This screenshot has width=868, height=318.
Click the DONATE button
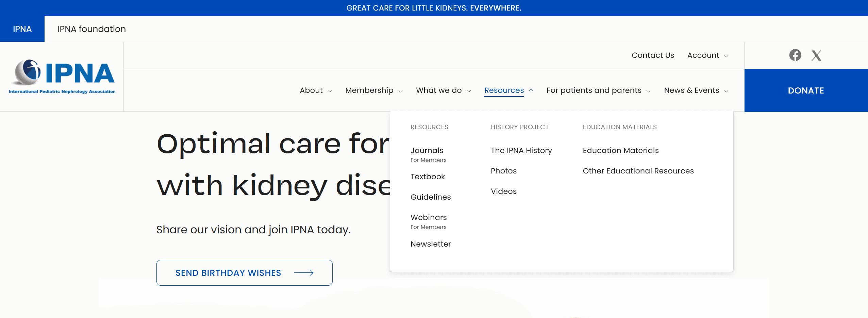tap(806, 90)
